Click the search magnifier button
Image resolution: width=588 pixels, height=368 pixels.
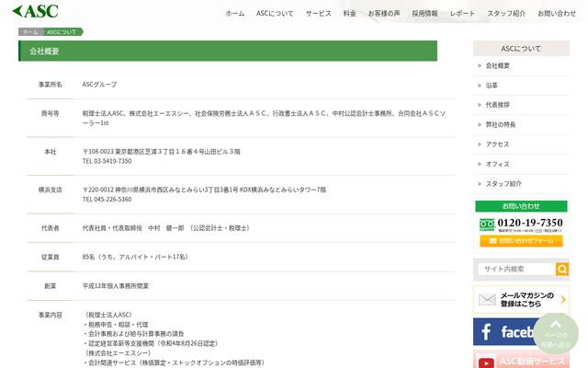point(561,269)
